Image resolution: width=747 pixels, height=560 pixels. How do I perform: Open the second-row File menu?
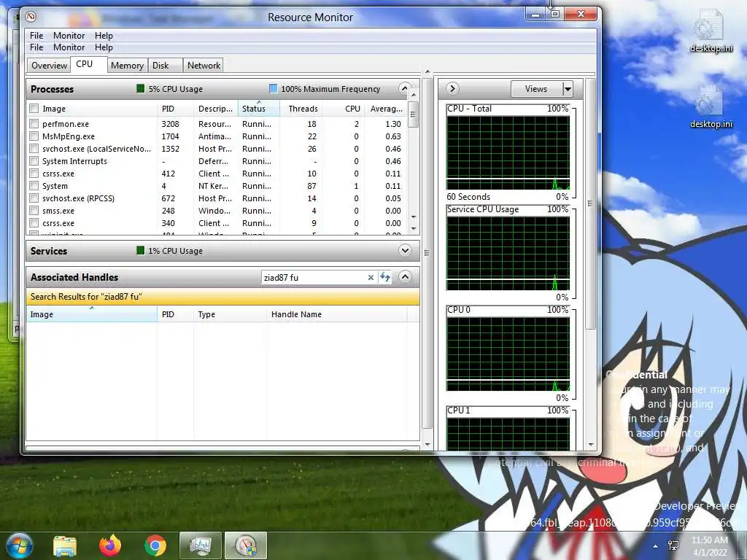pyautogui.click(x=36, y=47)
